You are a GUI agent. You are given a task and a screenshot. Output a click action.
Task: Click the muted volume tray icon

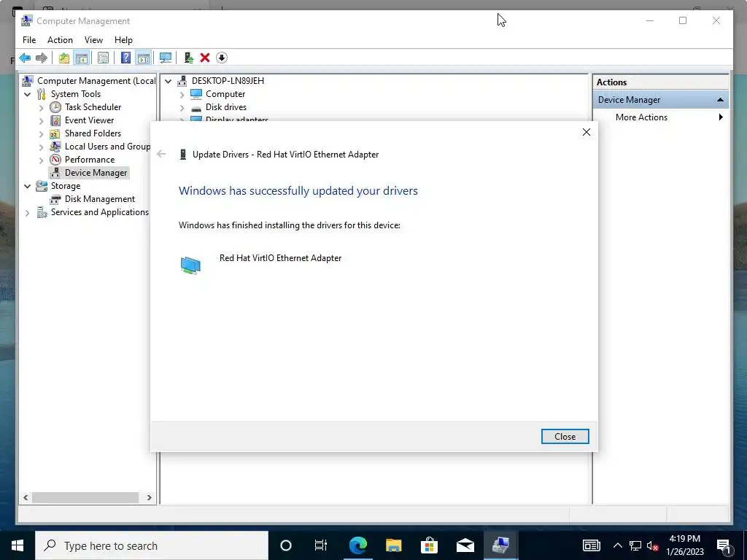click(x=653, y=545)
